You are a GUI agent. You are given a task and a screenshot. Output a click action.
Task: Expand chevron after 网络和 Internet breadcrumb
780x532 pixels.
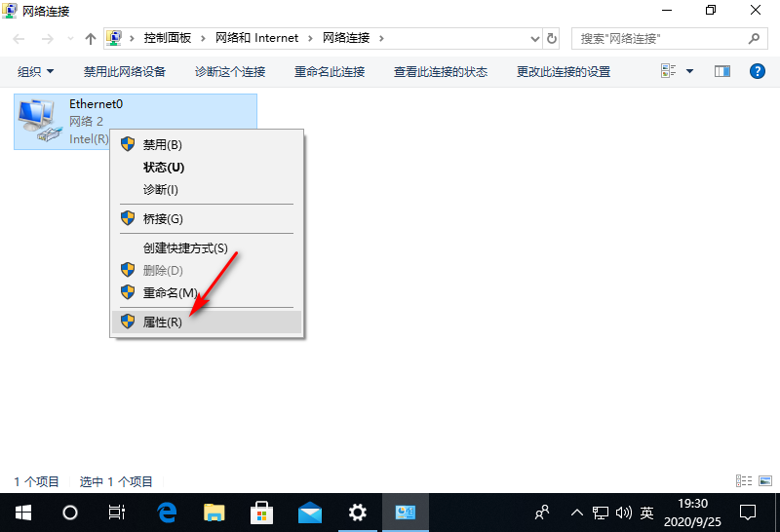(310, 38)
